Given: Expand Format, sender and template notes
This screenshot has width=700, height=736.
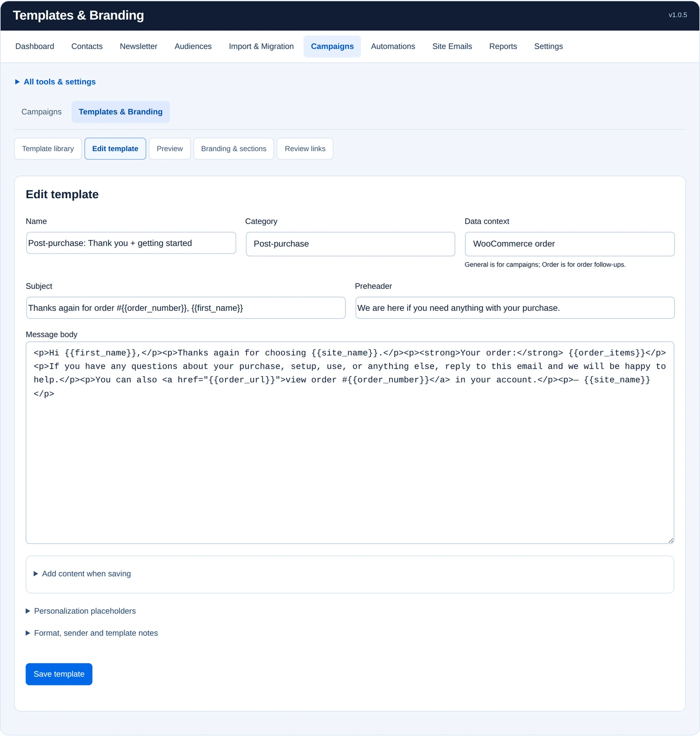Looking at the screenshot, I should click(92, 633).
